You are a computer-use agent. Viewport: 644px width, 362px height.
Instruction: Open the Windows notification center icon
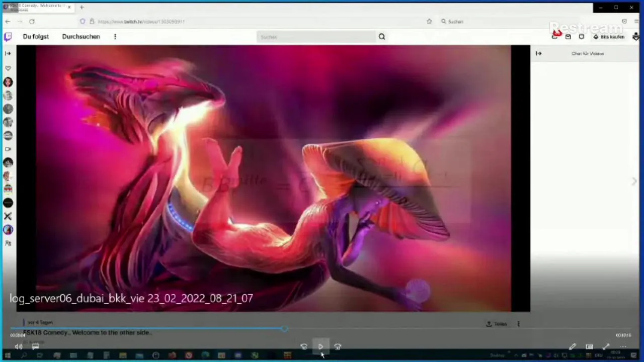tap(634, 355)
